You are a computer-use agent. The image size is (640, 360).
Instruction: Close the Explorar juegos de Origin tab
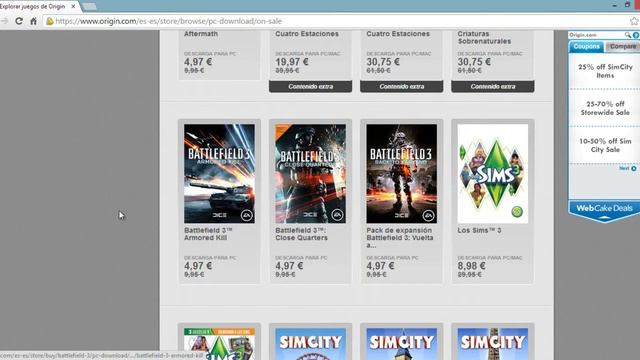pos(73,7)
